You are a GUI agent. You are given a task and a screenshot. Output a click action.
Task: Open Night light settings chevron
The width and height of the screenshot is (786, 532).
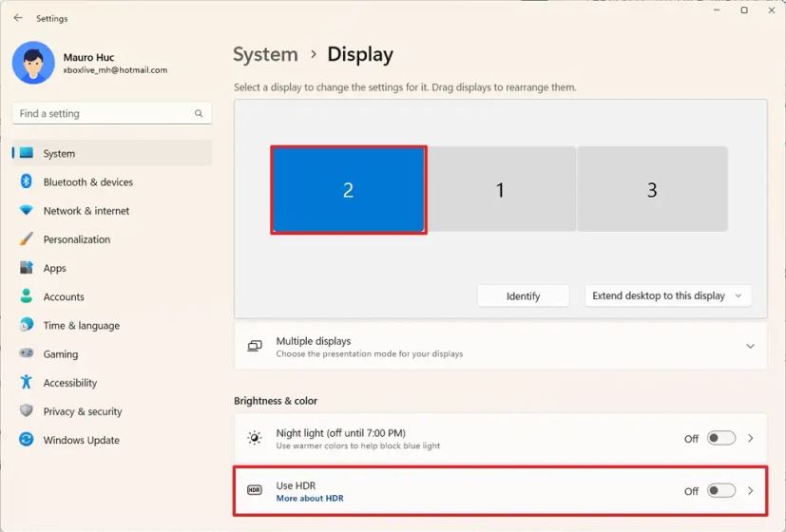751,438
